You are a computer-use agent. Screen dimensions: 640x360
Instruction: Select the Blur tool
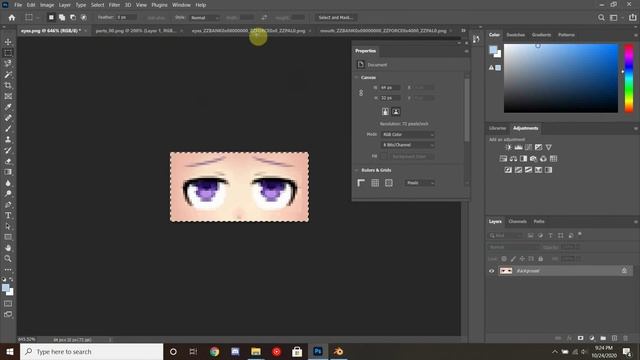point(8,183)
